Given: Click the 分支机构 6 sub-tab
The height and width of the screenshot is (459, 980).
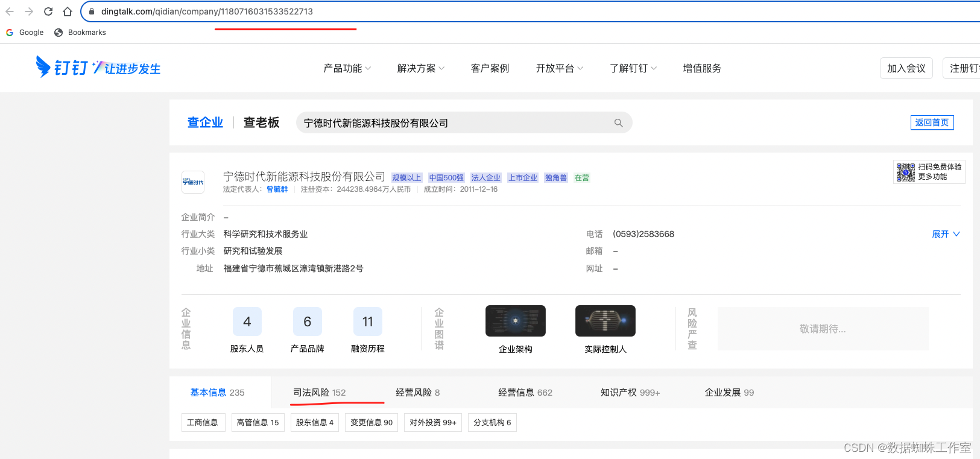Looking at the screenshot, I should [492, 422].
